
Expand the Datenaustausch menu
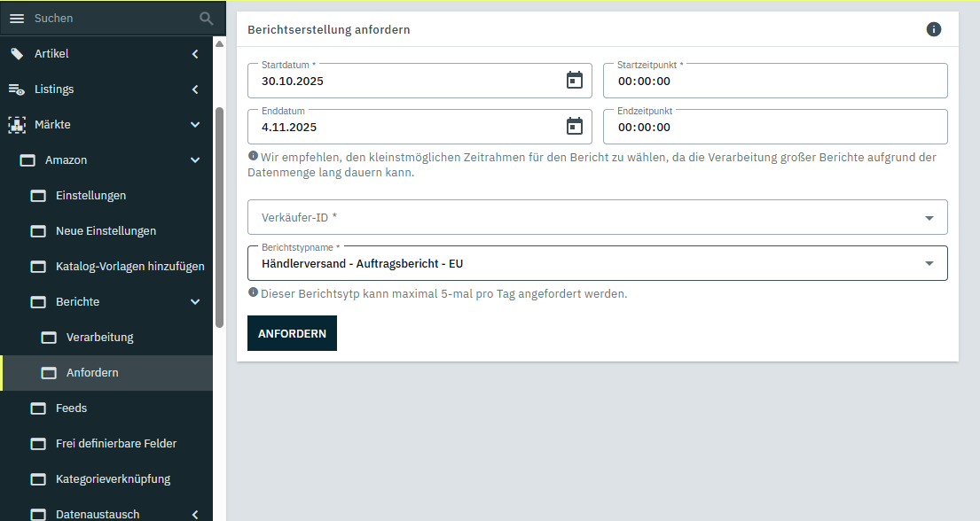[195, 514]
